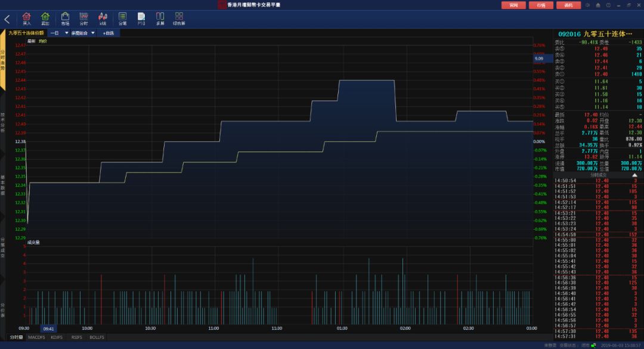The height and width of the screenshot is (349, 644).
Task: Select the buy price 11.58 row
Action: click(x=598, y=94)
